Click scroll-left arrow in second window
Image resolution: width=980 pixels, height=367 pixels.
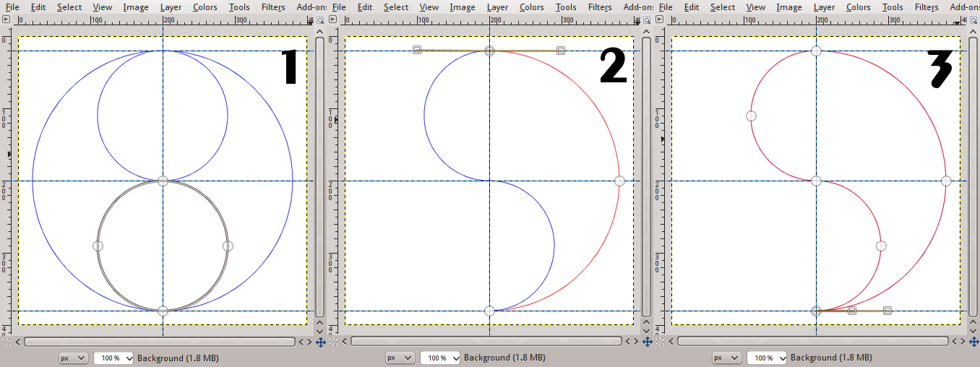pyautogui.click(x=345, y=342)
